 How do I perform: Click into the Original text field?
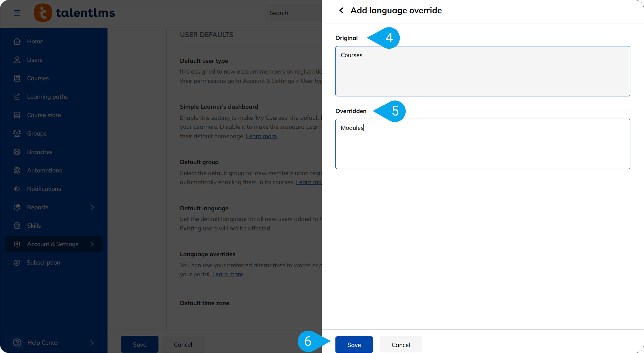[x=483, y=71]
